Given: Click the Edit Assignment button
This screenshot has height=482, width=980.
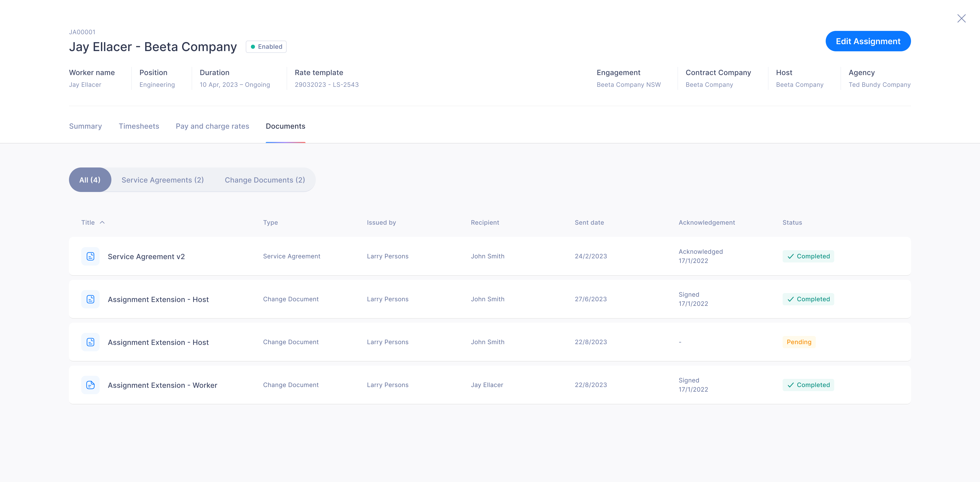Looking at the screenshot, I should pyautogui.click(x=868, y=41).
